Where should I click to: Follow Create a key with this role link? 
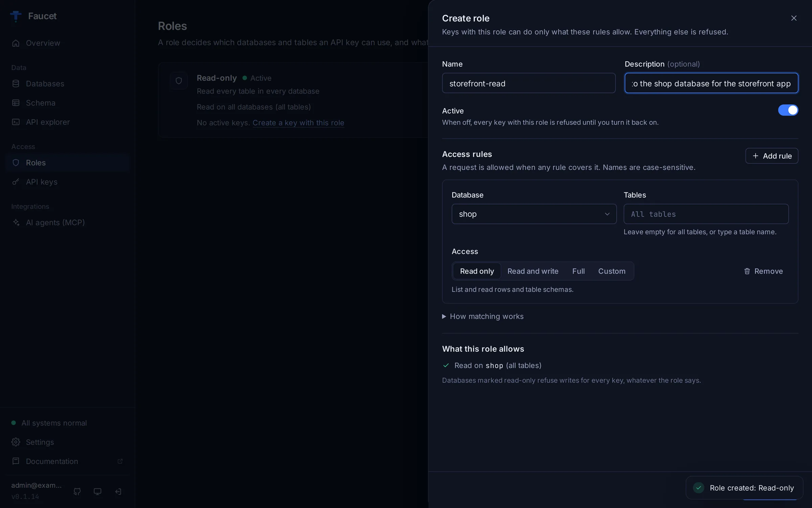pos(298,123)
